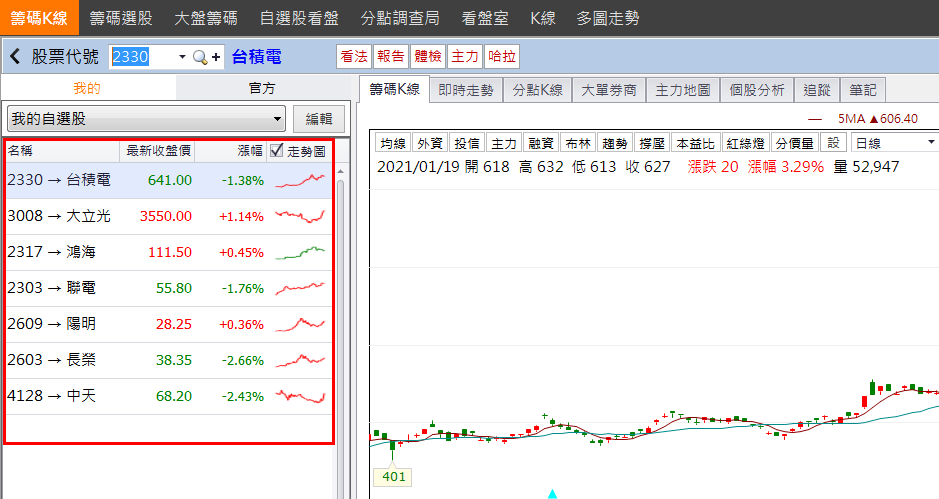Viewport: 939px width, 499px height.
Task: Select the 2609 → 陽明 row
Action: (x=169, y=324)
